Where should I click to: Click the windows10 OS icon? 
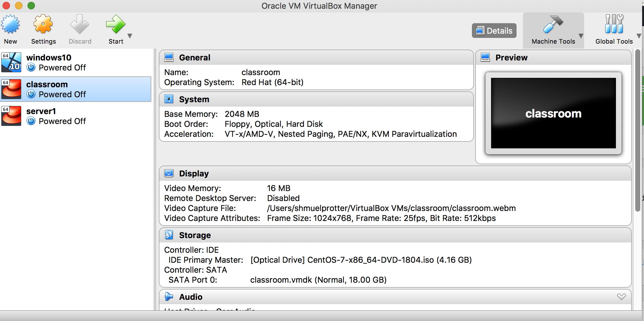(11, 62)
